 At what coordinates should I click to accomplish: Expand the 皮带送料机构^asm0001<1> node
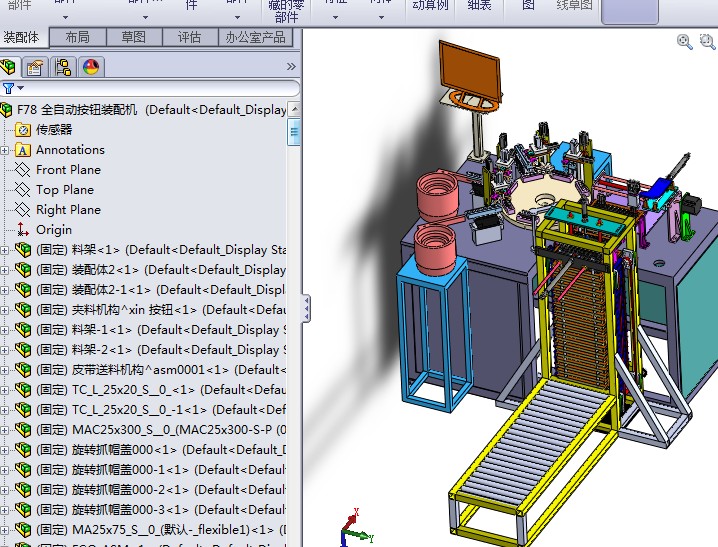(5, 370)
